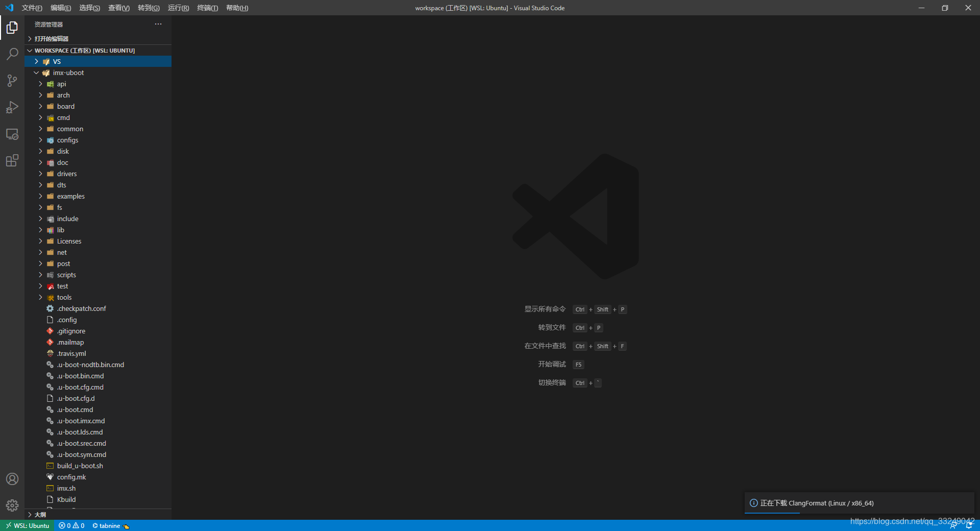Open the .u-boot.lds.cmd file
980x531 pixels.
(98, 432)
